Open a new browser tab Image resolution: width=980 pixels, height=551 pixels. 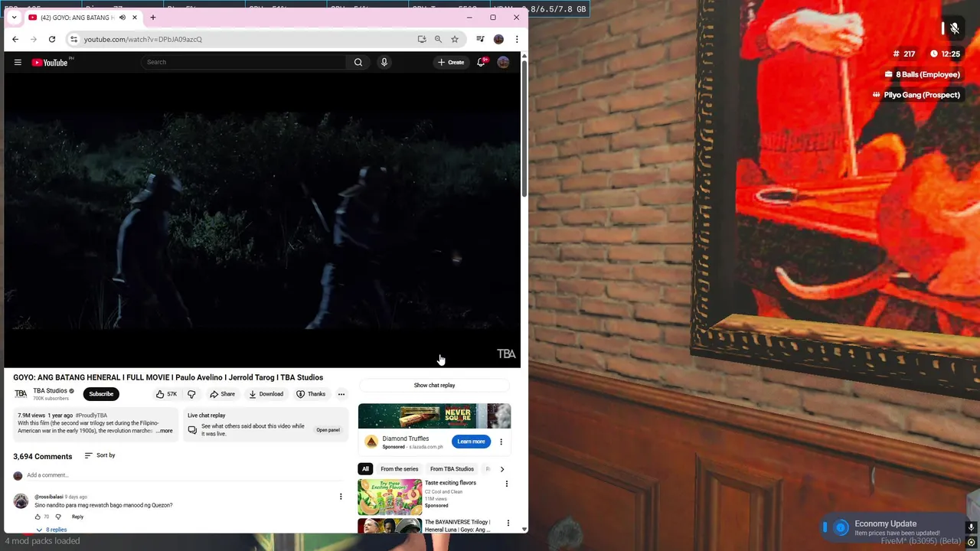coord(152,17)
